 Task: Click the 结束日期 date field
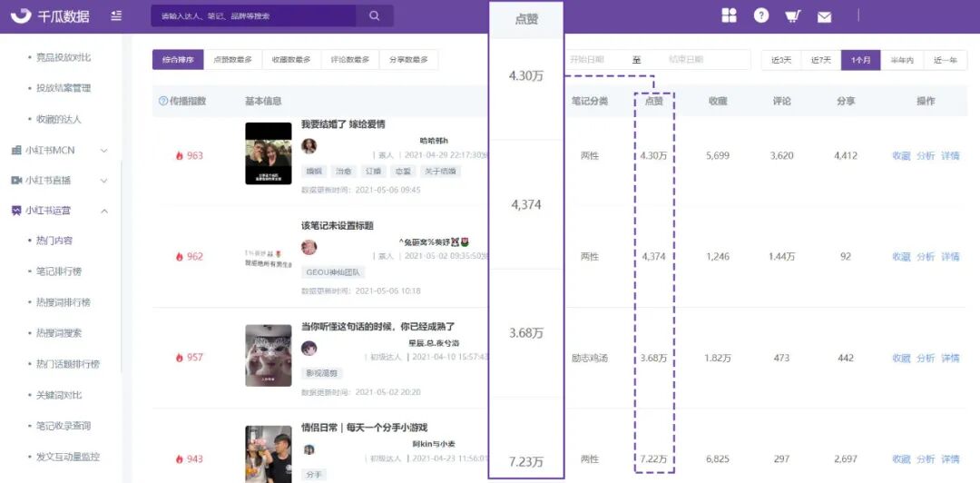(686, 59)
